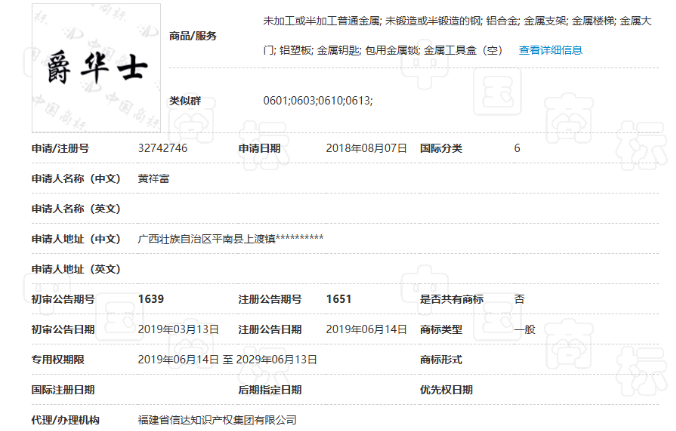
Task: Select application number 32742746
Action: [163, 148]
